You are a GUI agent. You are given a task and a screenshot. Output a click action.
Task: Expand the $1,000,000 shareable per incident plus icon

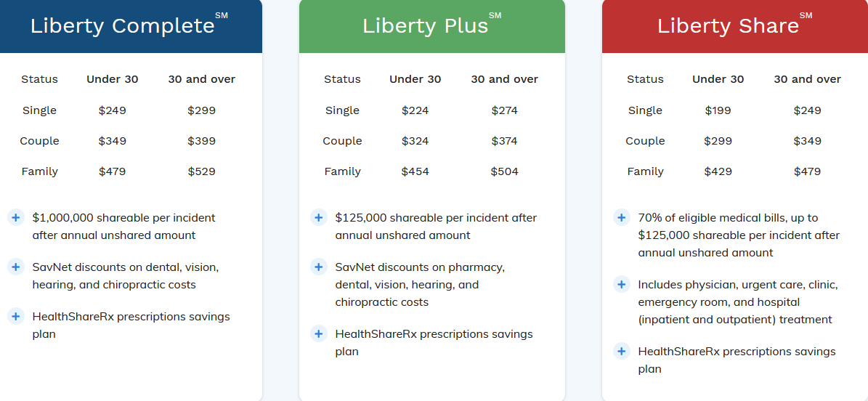pyautogui.click(x=16, y=217)
